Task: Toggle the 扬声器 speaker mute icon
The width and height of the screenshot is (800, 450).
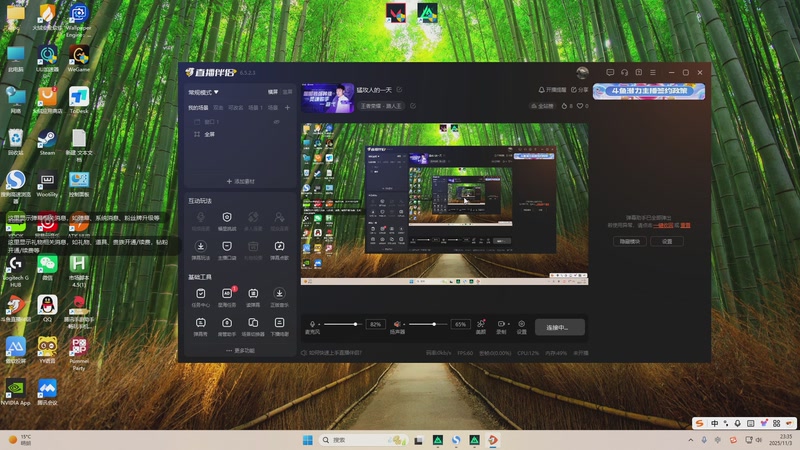Action: (397, 324)
